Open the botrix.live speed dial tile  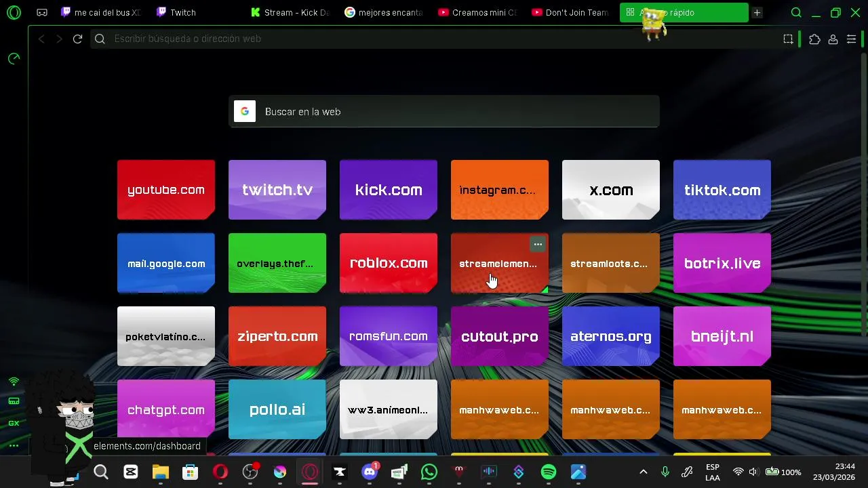(x=722, y=263)
